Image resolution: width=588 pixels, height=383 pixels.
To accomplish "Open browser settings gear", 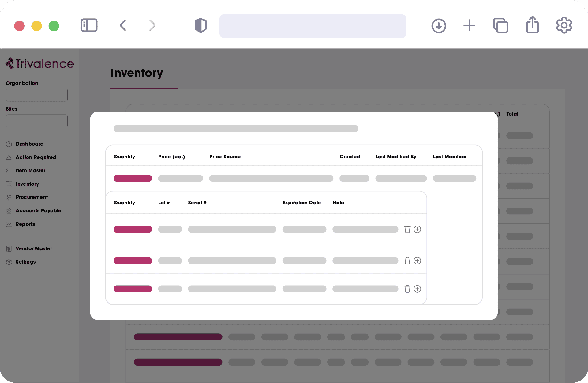I will (564, 25).
